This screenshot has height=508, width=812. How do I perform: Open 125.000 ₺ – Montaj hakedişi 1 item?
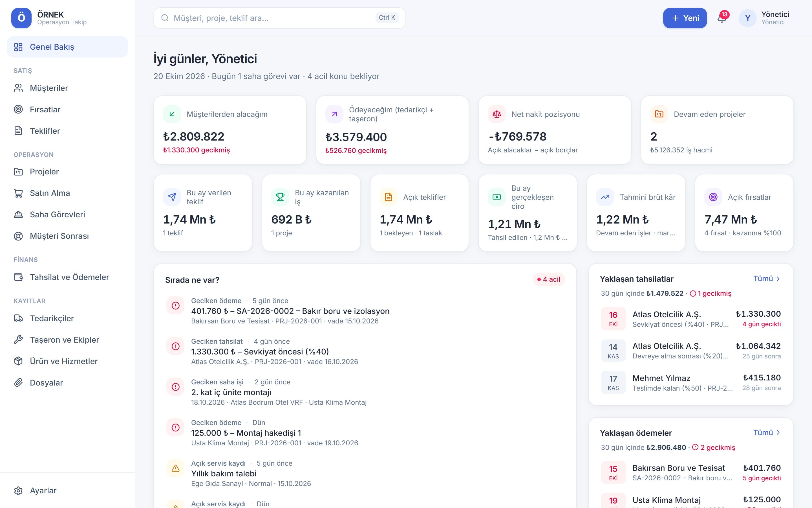[x=365, y=433]
